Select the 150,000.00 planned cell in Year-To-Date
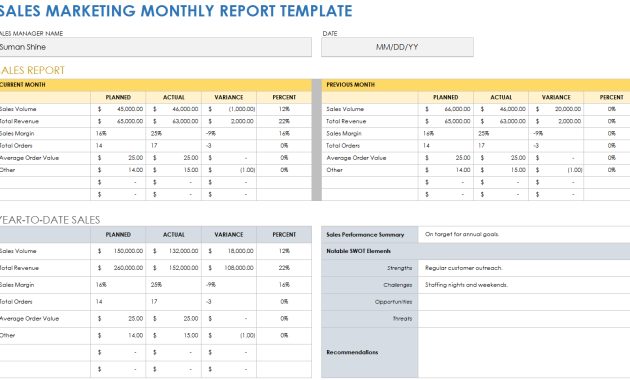Screen dimensions: 630x380 point(118,251)
